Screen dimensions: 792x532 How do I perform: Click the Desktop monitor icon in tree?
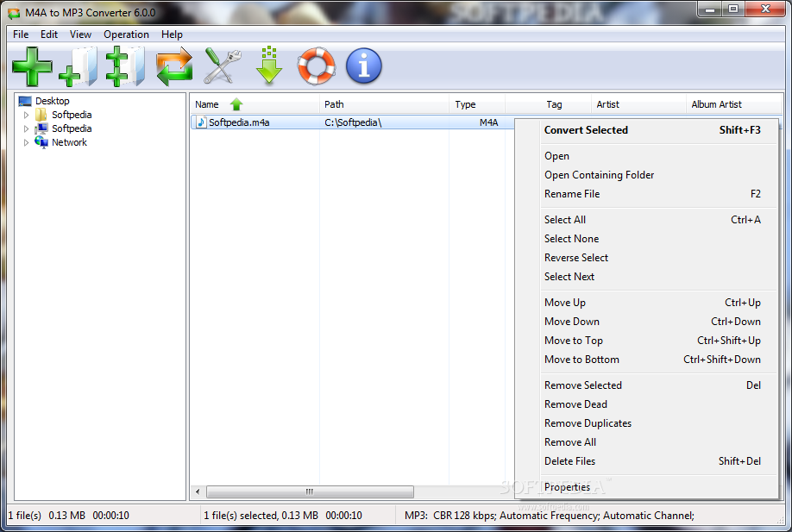click(x=25, y=101)
